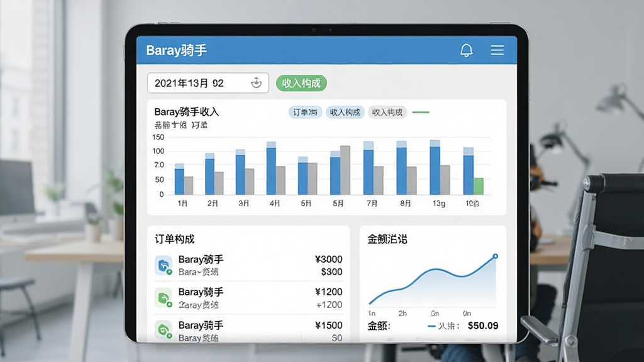The width and height of the screenshot is (644, 362).
Task: Tap the green icon beside the ¥1200 order
Action: point(164,299)
